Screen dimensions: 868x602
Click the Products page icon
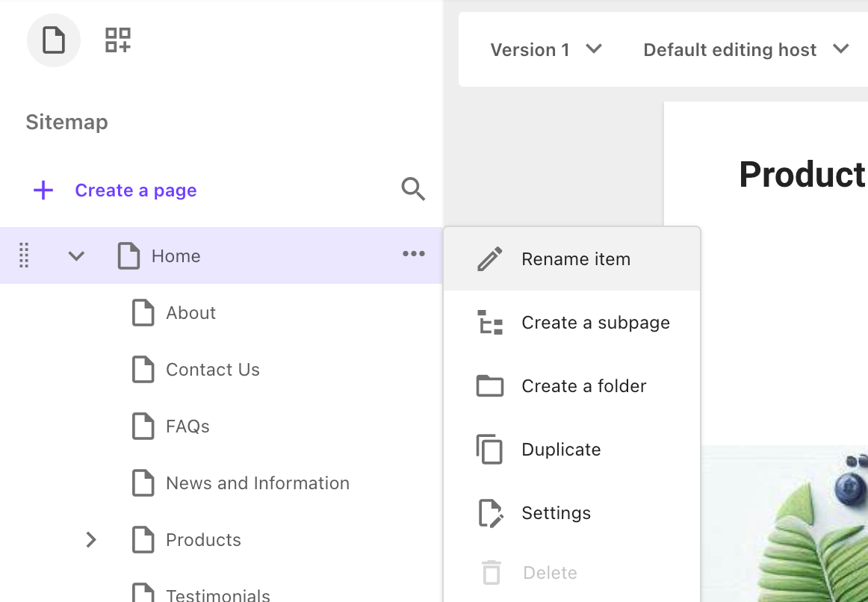(x=143, y=539)
